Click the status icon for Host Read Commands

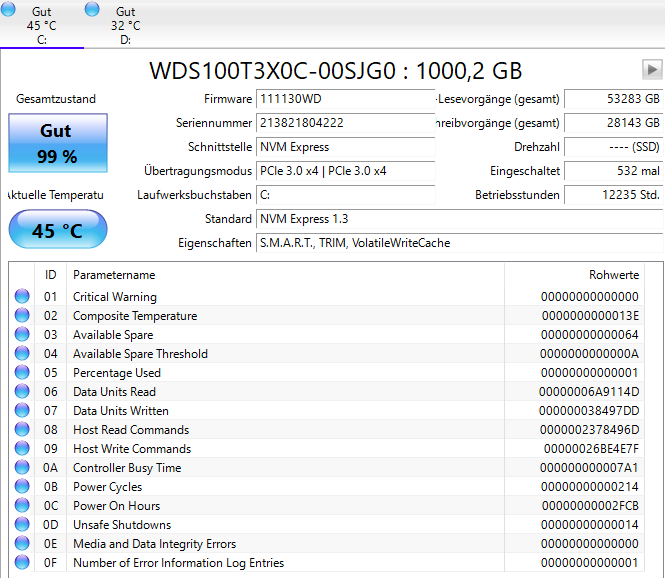pyautogui.click(x=22, y=429)
